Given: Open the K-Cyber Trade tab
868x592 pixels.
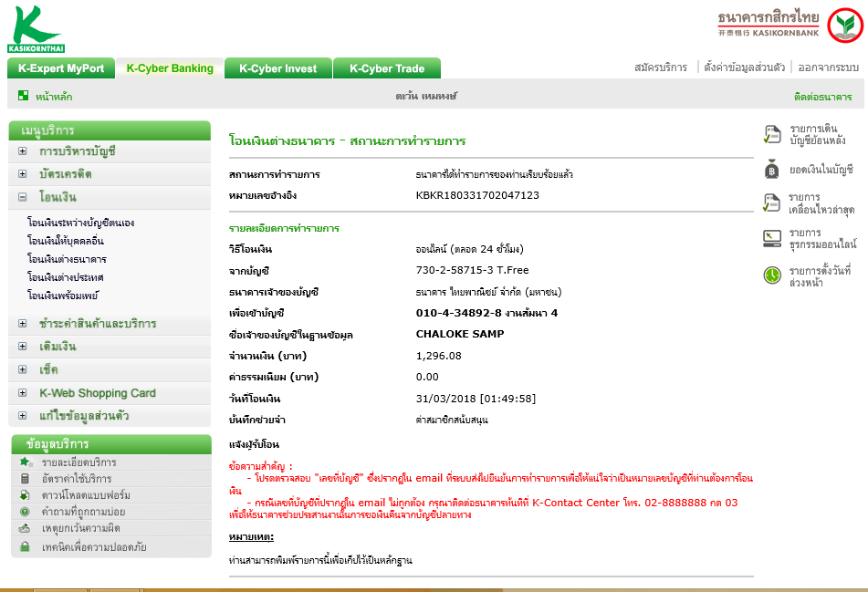Looking at the screenshot, I should click(x=387, y=68).
